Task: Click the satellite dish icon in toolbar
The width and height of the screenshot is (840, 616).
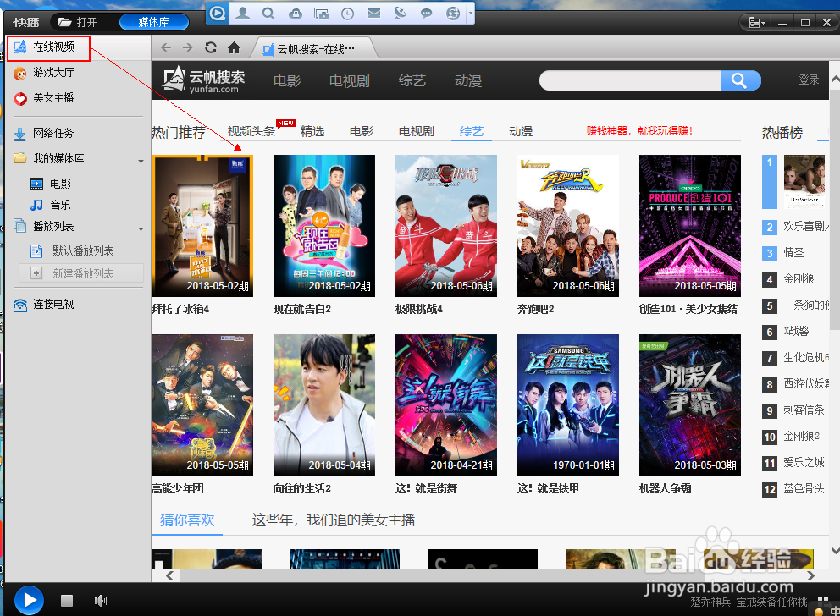Action: (401, 13)
